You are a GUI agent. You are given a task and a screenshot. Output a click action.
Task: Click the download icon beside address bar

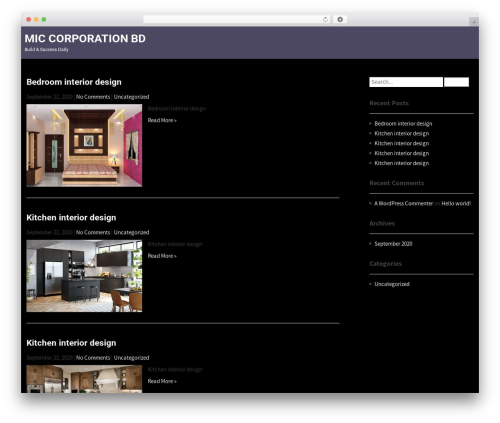[x=340, y=19]
